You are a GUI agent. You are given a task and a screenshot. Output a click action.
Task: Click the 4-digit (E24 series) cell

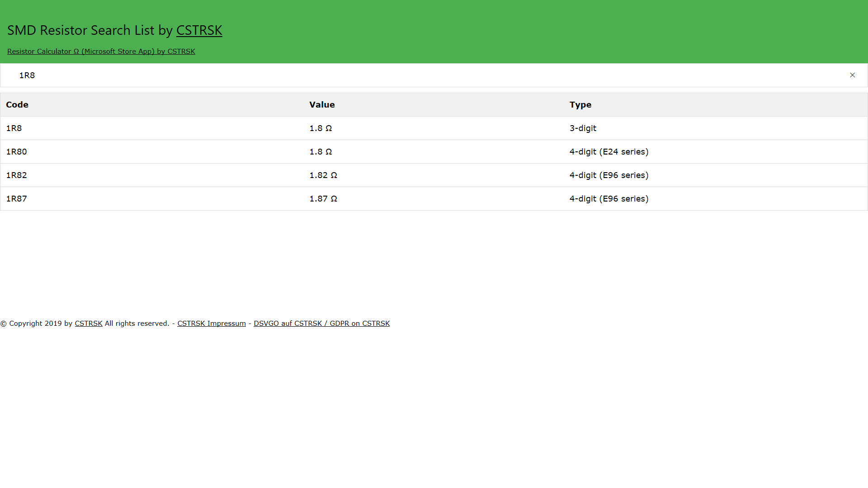609,152
